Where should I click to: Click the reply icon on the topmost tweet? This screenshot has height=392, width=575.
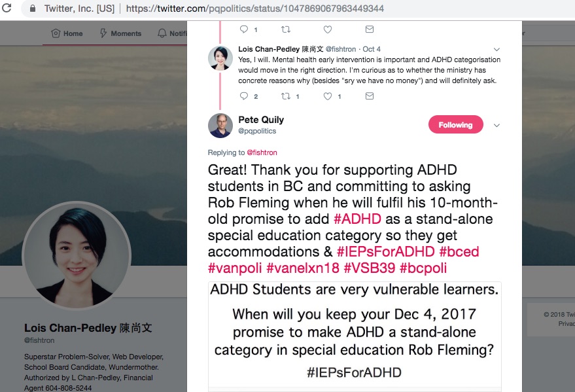(244, 29)
